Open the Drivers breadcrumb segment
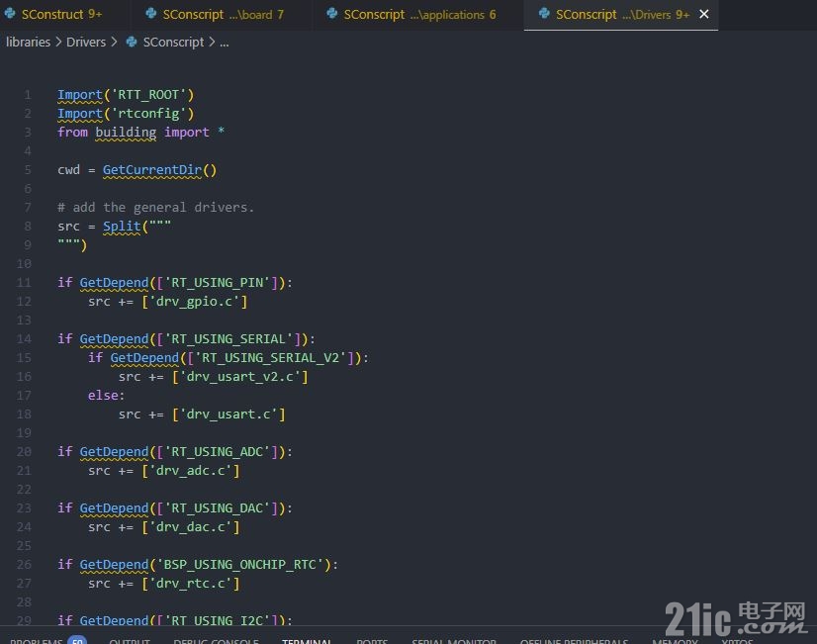 (86, 43)
